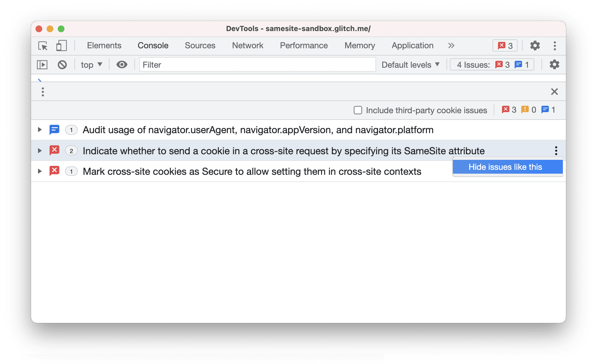Click the more tabs chevron button
Viewport: 597px width, 364px height.
450,46
